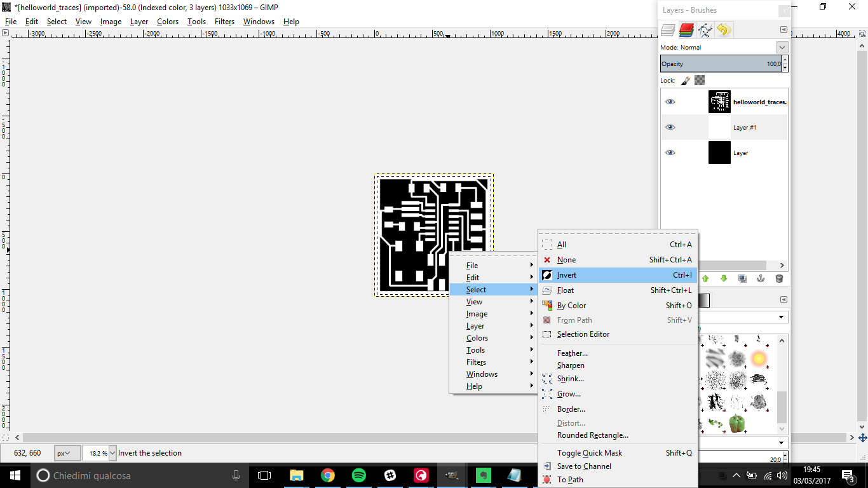
Task: Choose Feather... from the submenu
Action: tap(618, 353)
